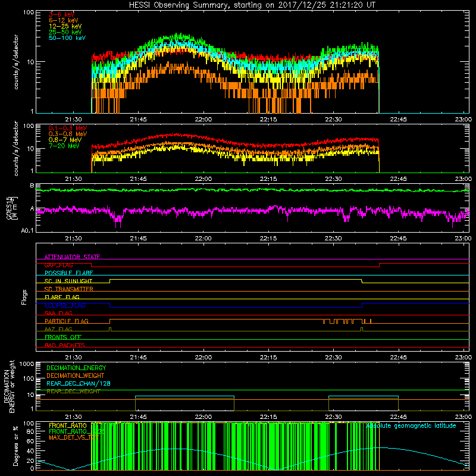
Task: Pick the cyan "50-100 keV" legend label
Action: tap(67, 38)
